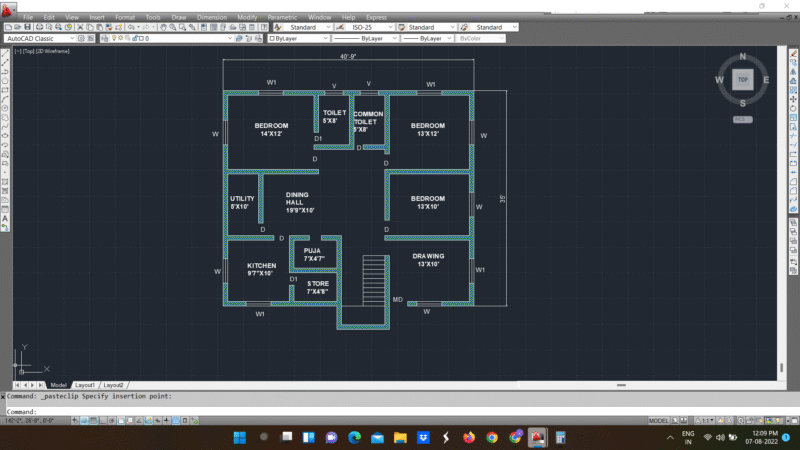Click the New drawing icon
Image resolution: width=800 pixels, height=450 pixels.
pos(8,27)
